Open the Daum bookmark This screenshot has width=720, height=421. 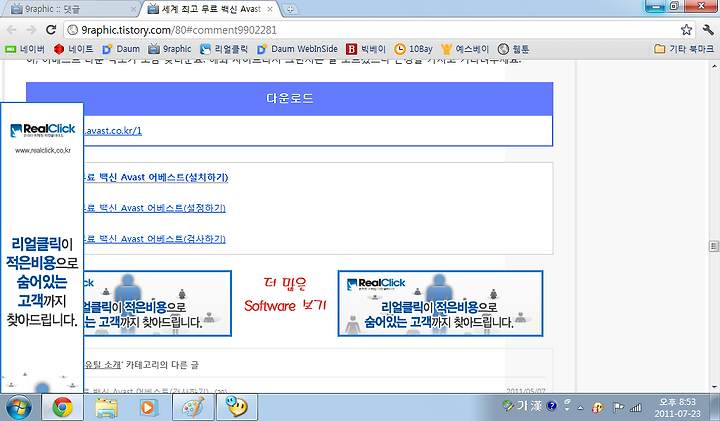click(x=121, y=49)
